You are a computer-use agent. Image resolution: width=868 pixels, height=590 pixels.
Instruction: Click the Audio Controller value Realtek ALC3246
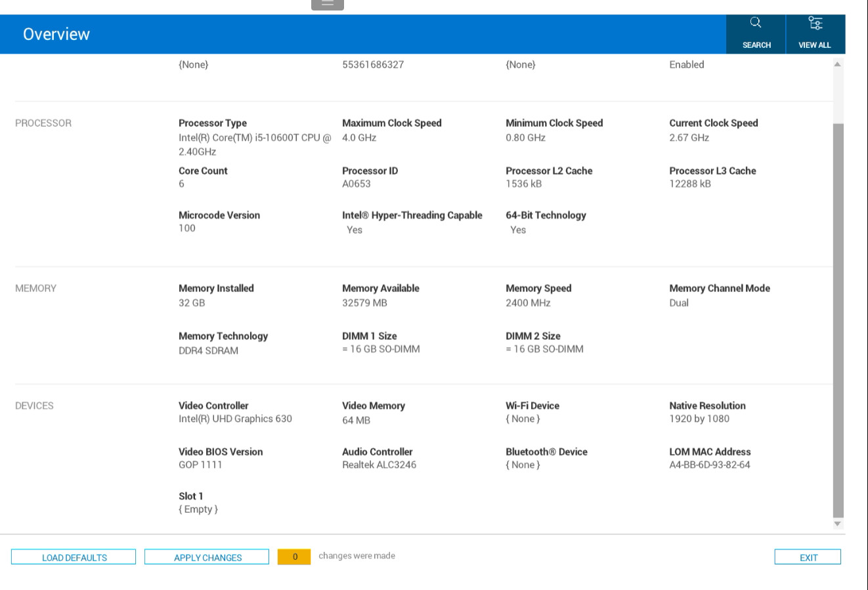[x=380, y=465]
